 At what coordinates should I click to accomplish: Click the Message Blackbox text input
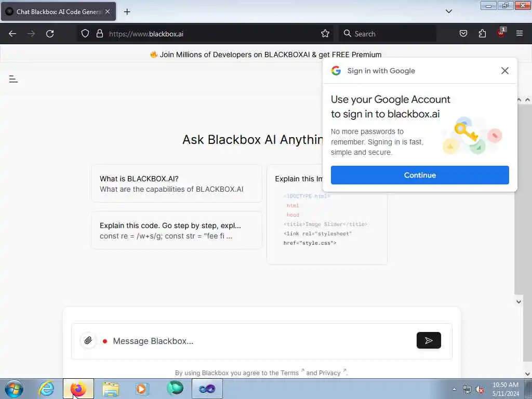pos(261,341)
